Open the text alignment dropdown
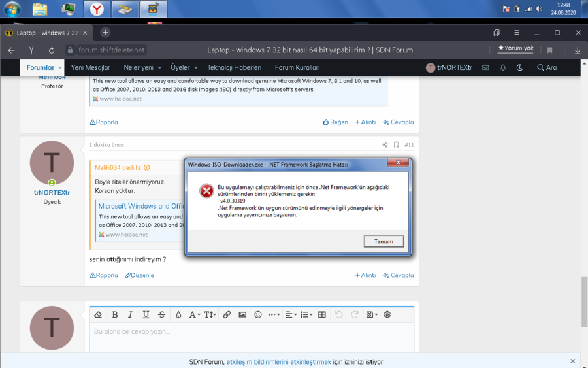The width and height of the screenshot is (588, 368). pyautogui.click(x=291, y=315)
